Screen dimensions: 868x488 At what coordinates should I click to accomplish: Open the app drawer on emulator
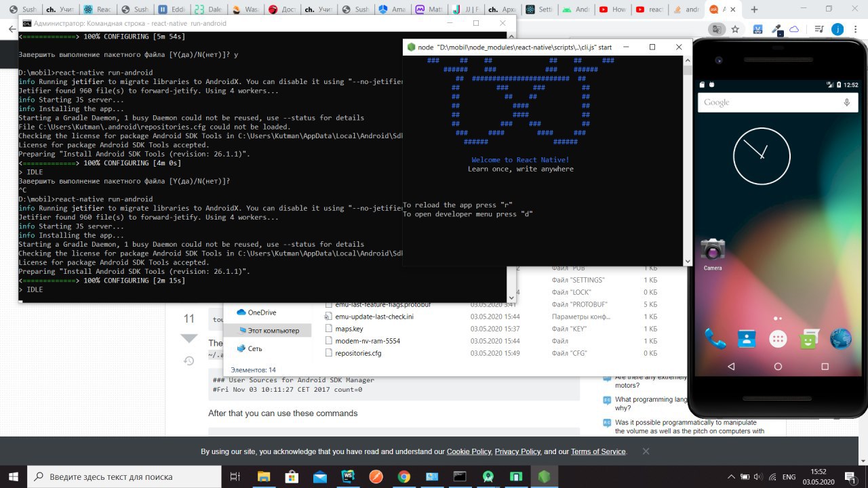click(778, 338)
